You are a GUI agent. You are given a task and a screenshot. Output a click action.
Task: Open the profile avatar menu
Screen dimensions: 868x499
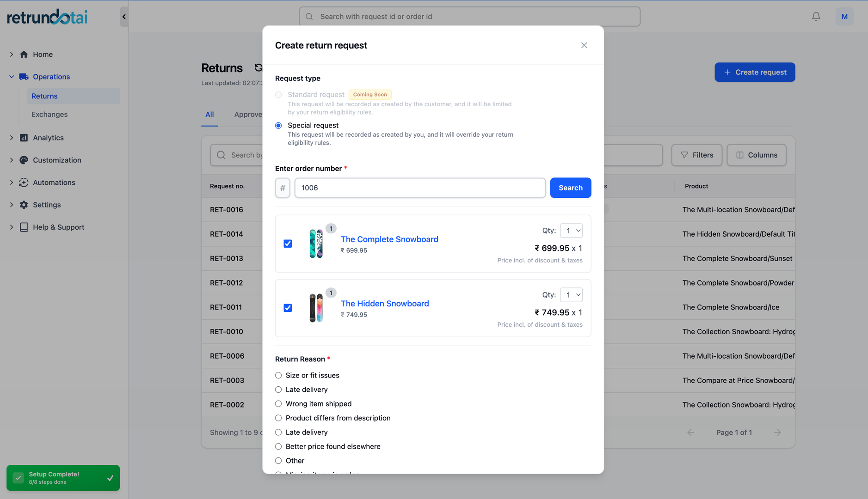[844, 16]
